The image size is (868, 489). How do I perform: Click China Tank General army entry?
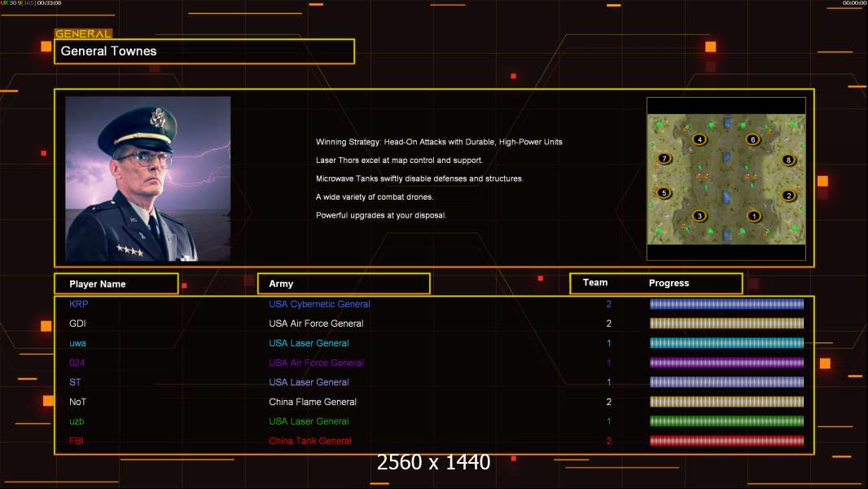[x=310, y=441]
